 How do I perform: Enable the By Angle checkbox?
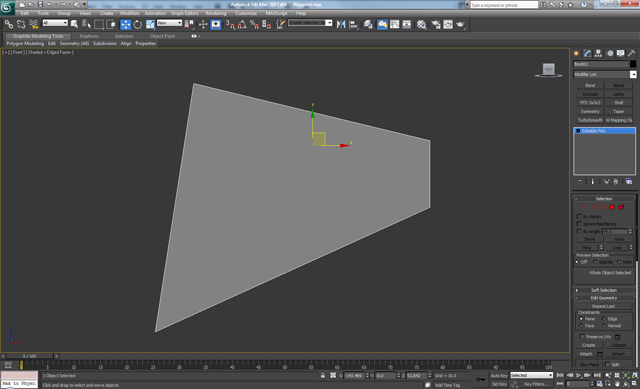(579, 231)
